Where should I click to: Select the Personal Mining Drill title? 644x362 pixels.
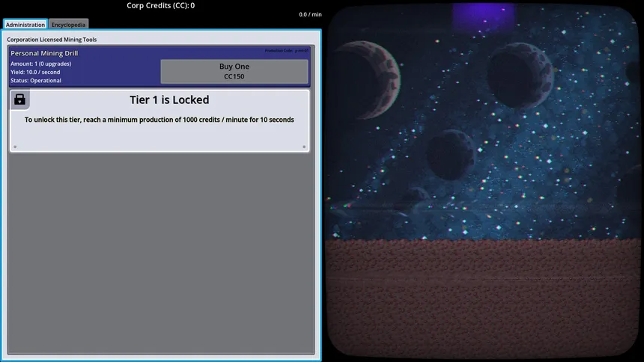tap(44, 53)
